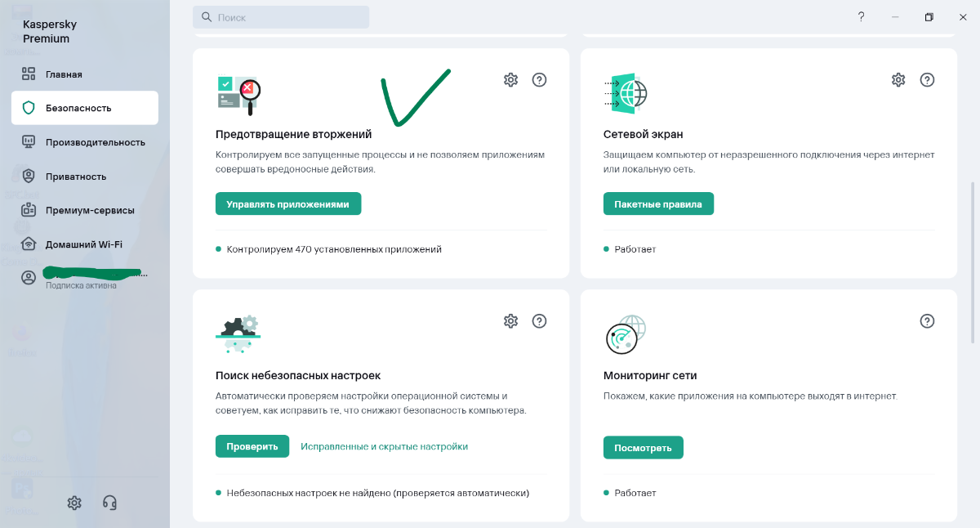Click the Производительность sidebar icon

tap(29, 142)
